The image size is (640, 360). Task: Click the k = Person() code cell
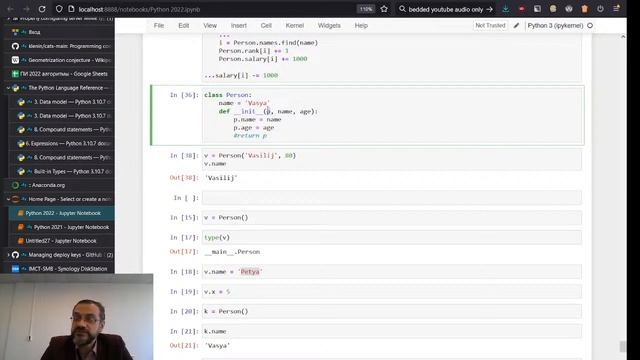(392, 311)
